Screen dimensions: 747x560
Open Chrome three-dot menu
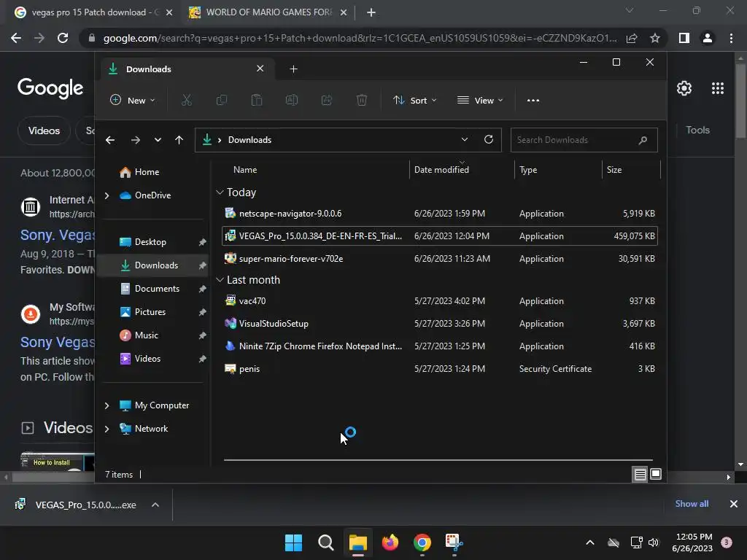click(731, 38)
